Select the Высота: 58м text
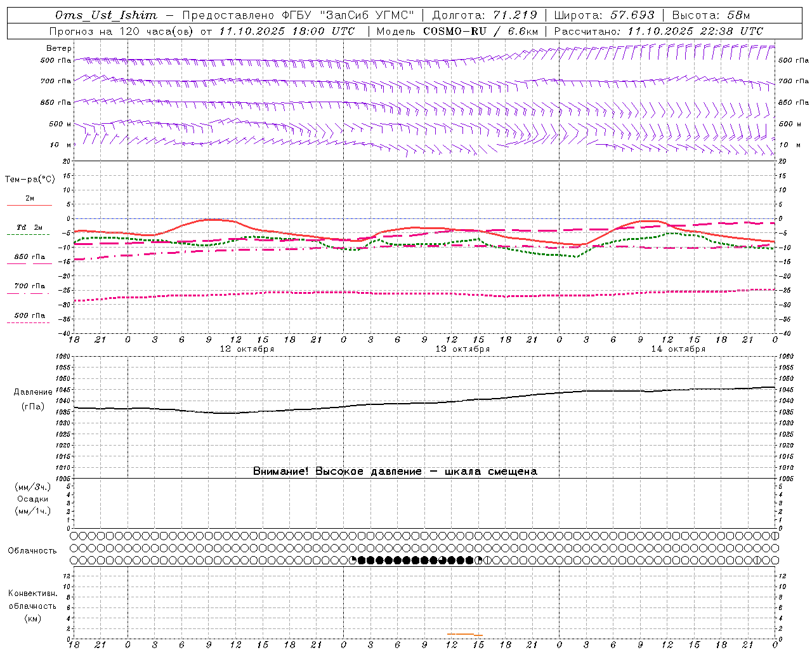 pyautogui.click(x=710, y=15)
